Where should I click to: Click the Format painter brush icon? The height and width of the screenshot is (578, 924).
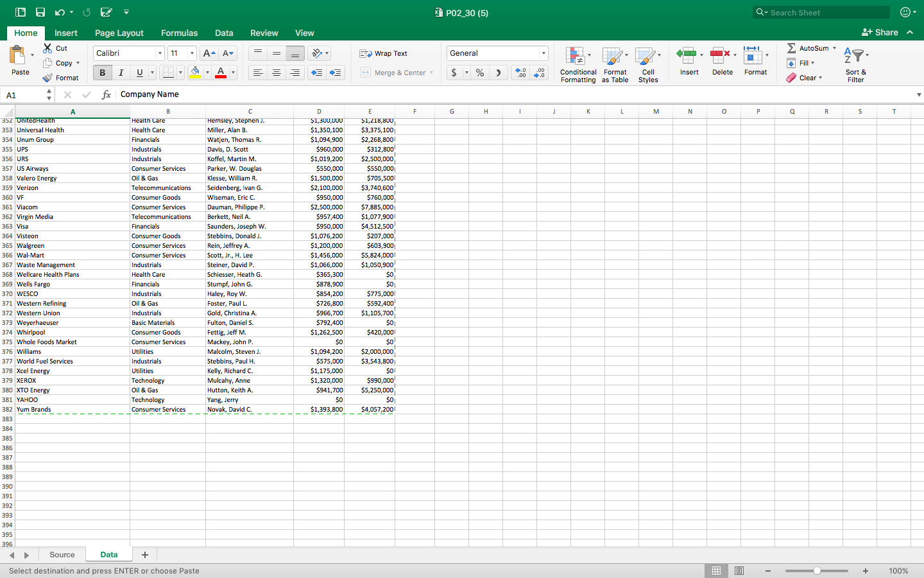coord(47,78)
